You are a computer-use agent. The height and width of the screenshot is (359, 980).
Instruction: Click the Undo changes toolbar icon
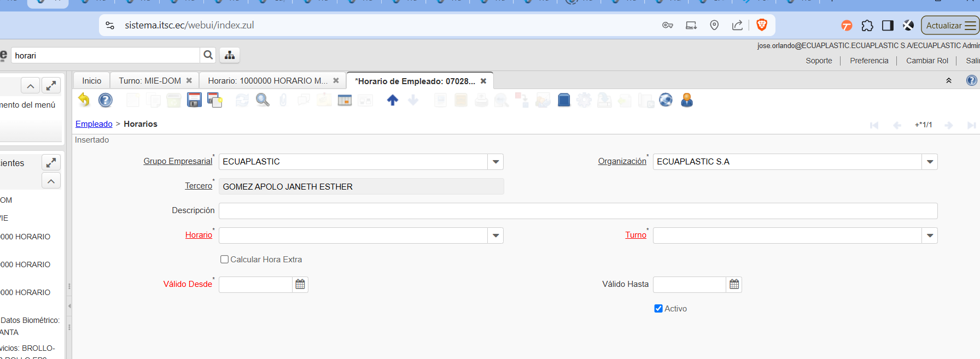point(84,100)
